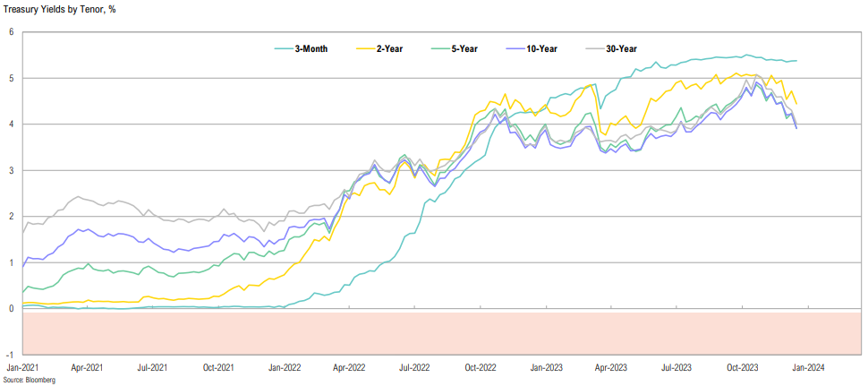
Task: Select the -1 y-axis value label
Action: (x=10, y=355)
